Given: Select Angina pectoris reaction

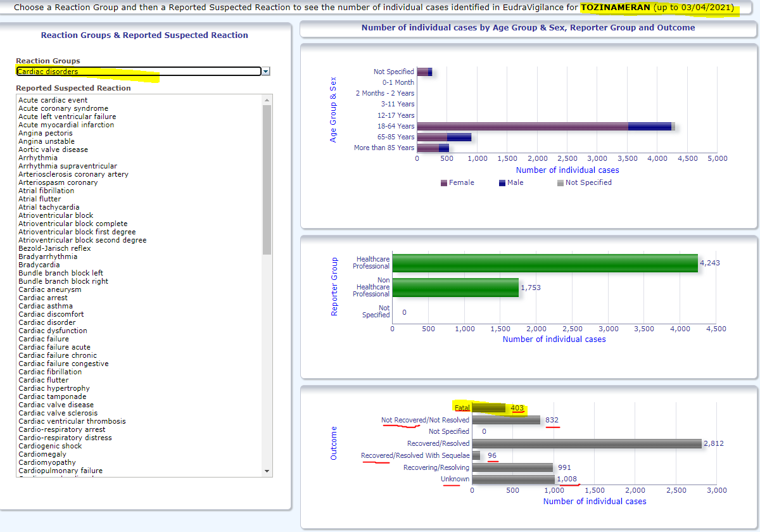Looking at the screenshot, I should click(x=46, y=133).
